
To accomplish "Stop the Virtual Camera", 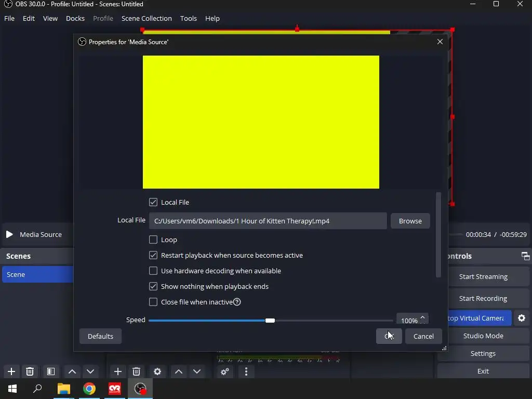I will pyautogui.click(x=480, y=318).
